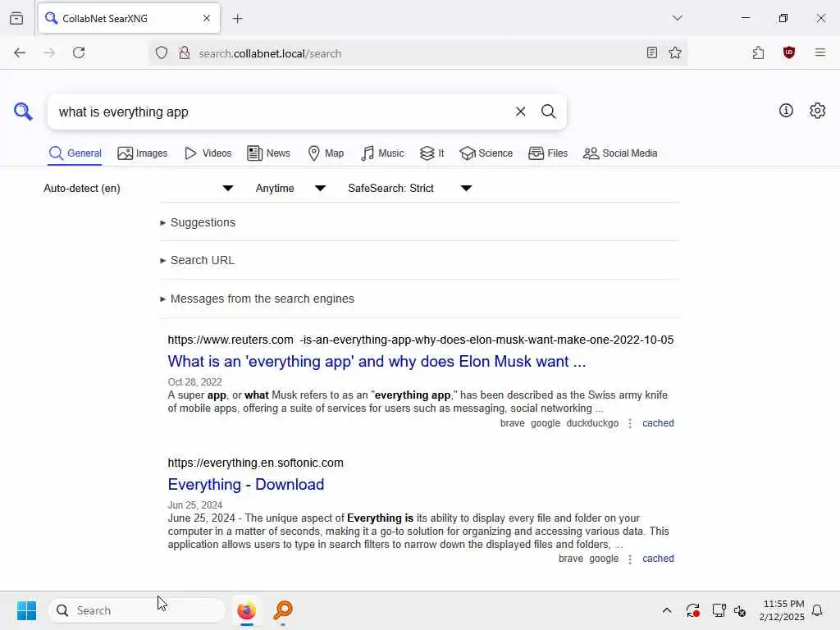Open the Firefox hamburger menu

pyautogui.click(x=819, y=52)
